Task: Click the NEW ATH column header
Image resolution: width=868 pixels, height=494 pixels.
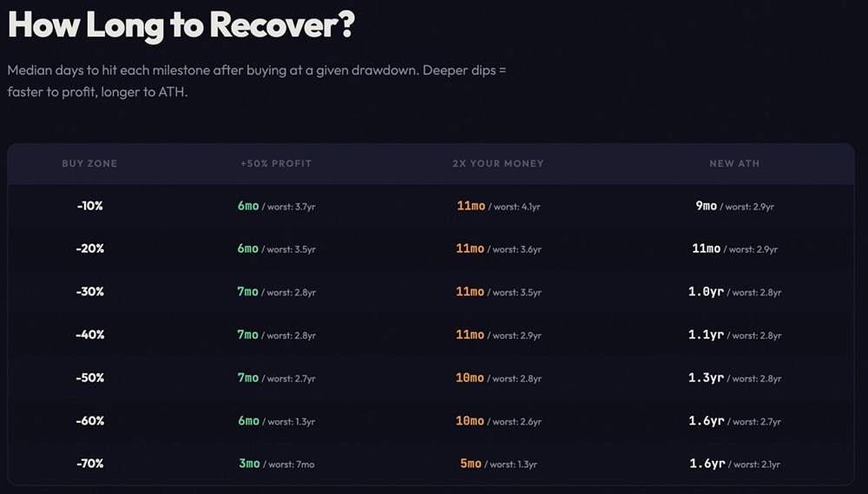Action: [x=734, y=163]
